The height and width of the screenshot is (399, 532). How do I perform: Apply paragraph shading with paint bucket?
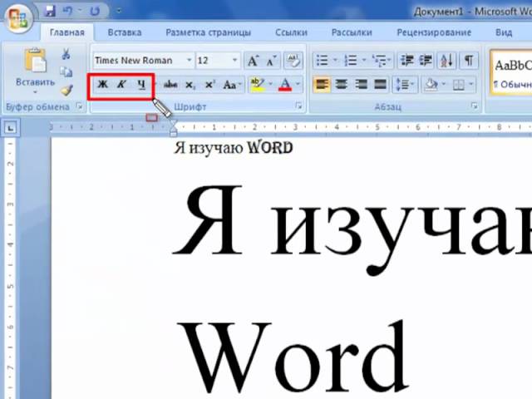(x=431, y=84)
